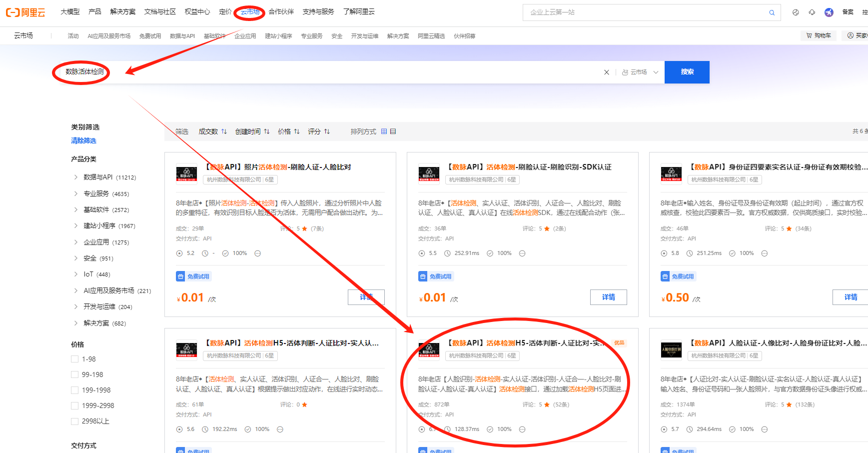The width and height of the screenshot is (868, 453).
Task: Open the 权益中心 top menu
Action: pos(197,12)
